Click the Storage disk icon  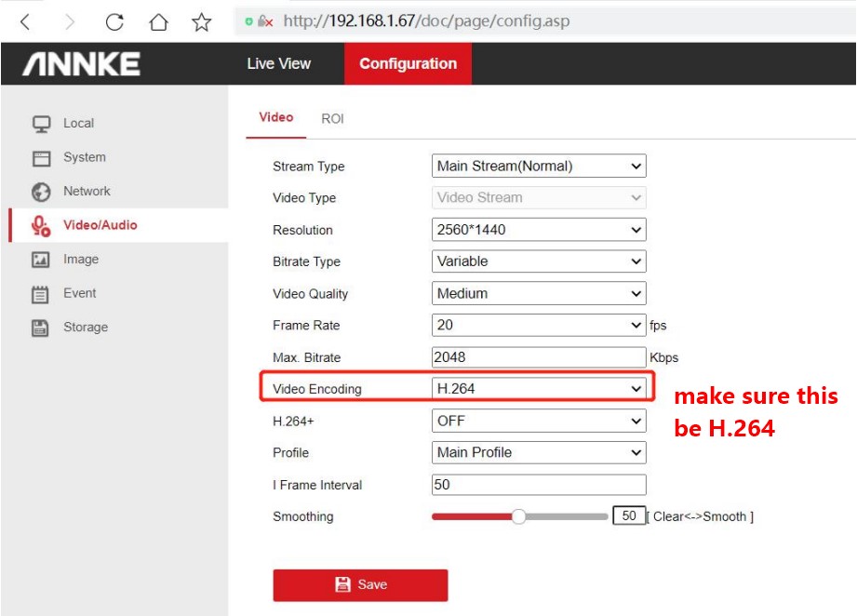[x=41, y=328]
